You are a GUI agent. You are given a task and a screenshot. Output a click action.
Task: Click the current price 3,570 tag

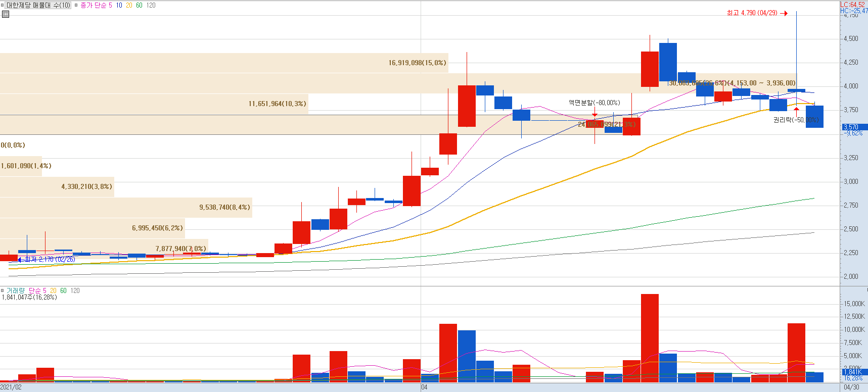(x=854, y=127)
